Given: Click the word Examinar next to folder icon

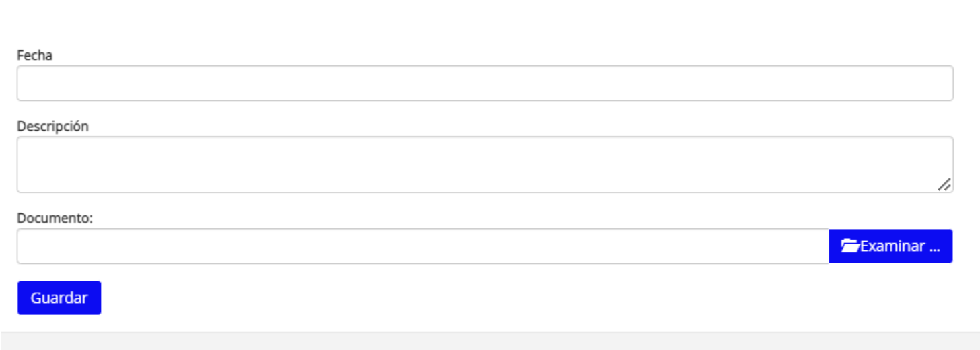Looking at the screenshot, I should (893, 246).
